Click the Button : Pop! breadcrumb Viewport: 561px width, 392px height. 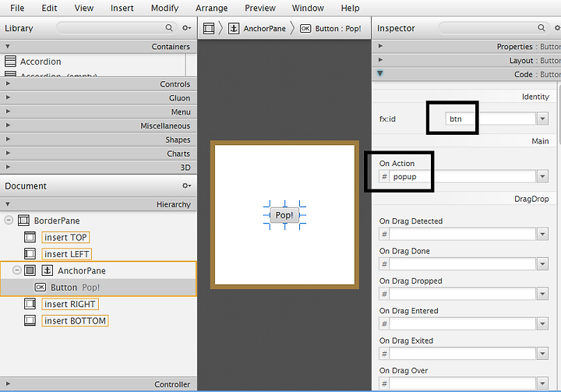click(330, 28)
